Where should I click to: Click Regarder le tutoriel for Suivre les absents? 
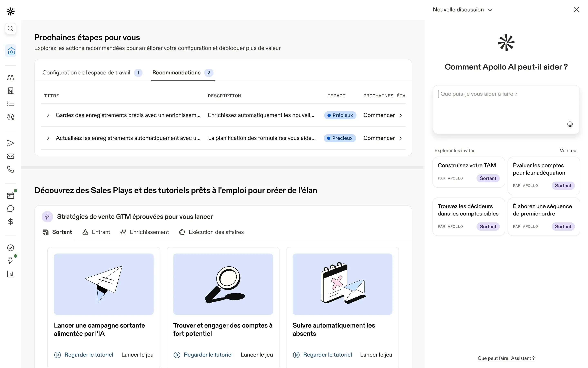click(x=322, y=355)
